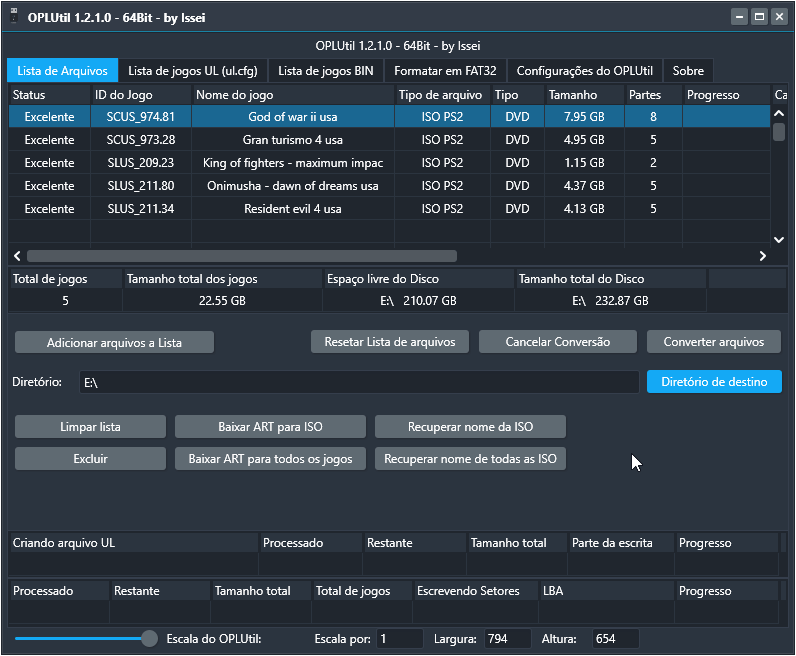Select the Resident evil 4 usa row
The width and height of the screenshot is (796, 656).
(292, 209)
